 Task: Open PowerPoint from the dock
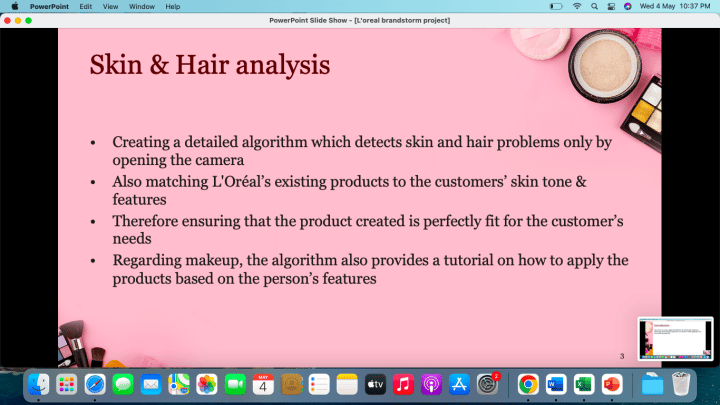tap(612, 383)
